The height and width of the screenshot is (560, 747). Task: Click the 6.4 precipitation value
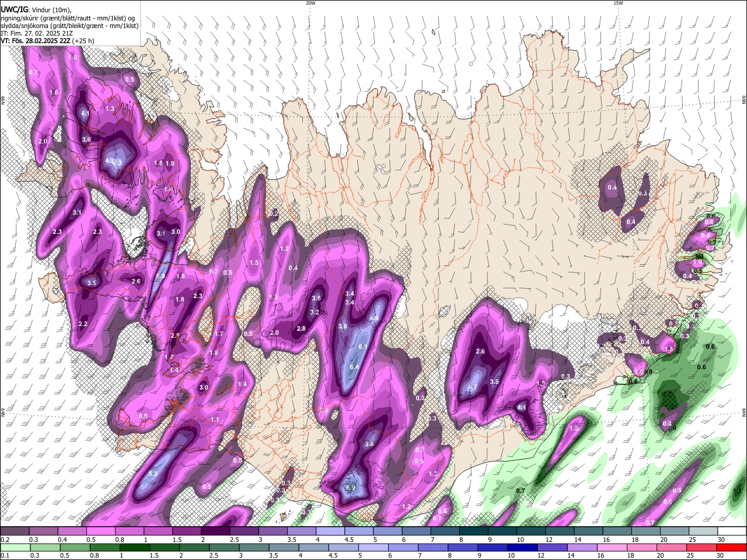[x=354, y=367]
